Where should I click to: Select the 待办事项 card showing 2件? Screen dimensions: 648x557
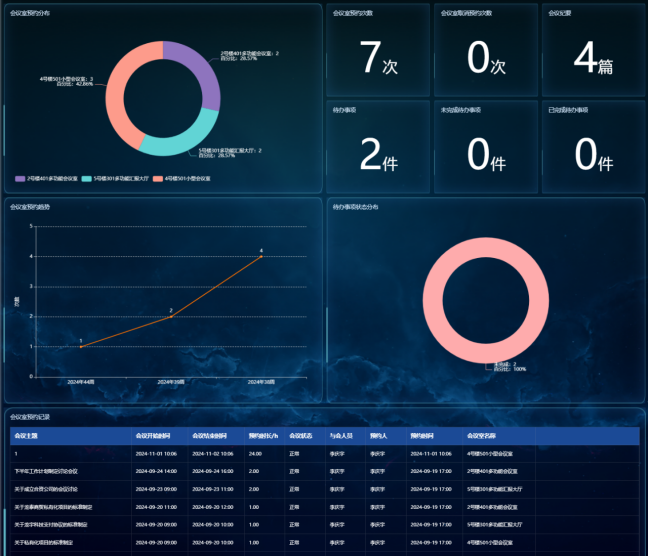(377, 146)
